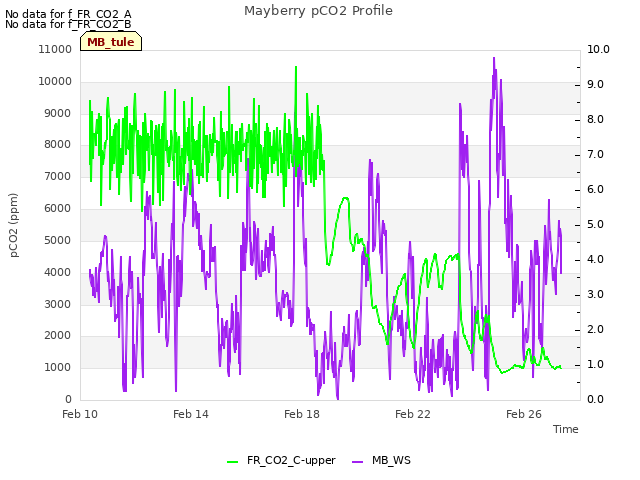Click the purple line's highest peak near Feb 25
Viewport: 640px width, 480px height.
[x=494, y=59]
